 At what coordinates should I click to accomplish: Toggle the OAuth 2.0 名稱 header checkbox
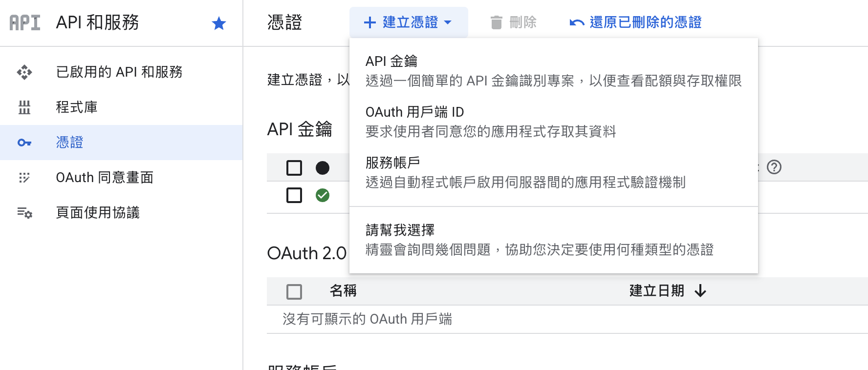coord(294,291)
